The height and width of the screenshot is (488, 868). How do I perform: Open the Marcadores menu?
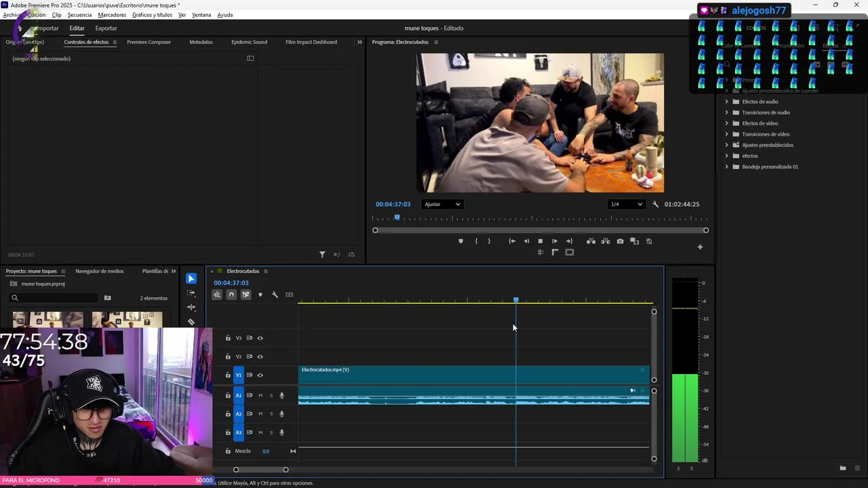[112, 15]
